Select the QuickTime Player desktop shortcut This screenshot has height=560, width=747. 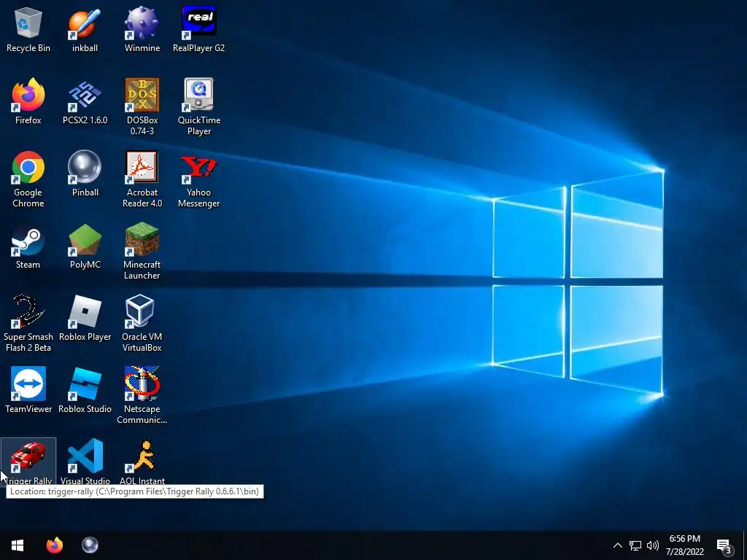(x=198, y=106)
